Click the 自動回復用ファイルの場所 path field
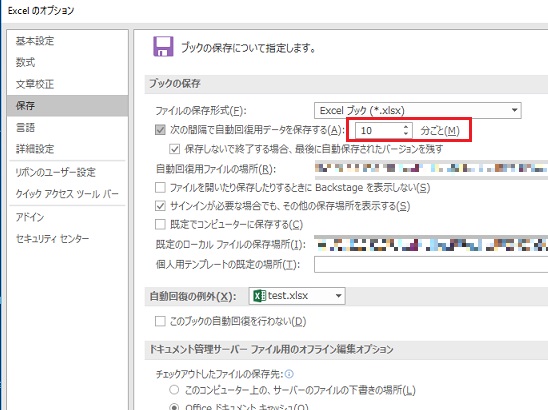 click(431, 169)
